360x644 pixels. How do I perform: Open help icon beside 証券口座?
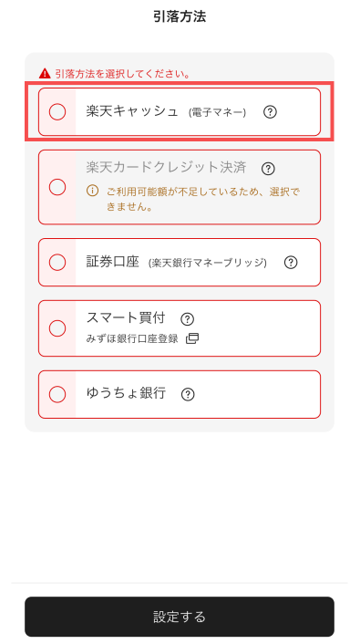(291, 263)
